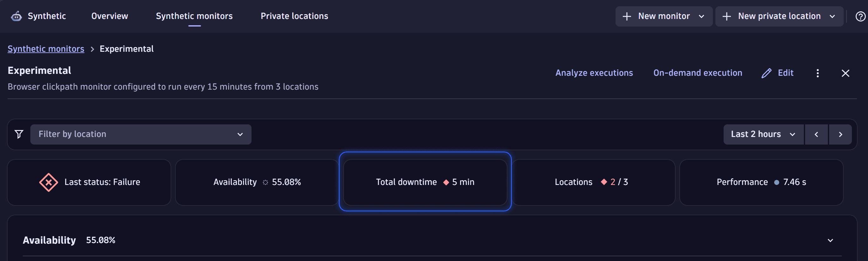Viewport: 868px width, 261px height.
Task: Open the three-dot more actions menu
Action: (817, 73)
